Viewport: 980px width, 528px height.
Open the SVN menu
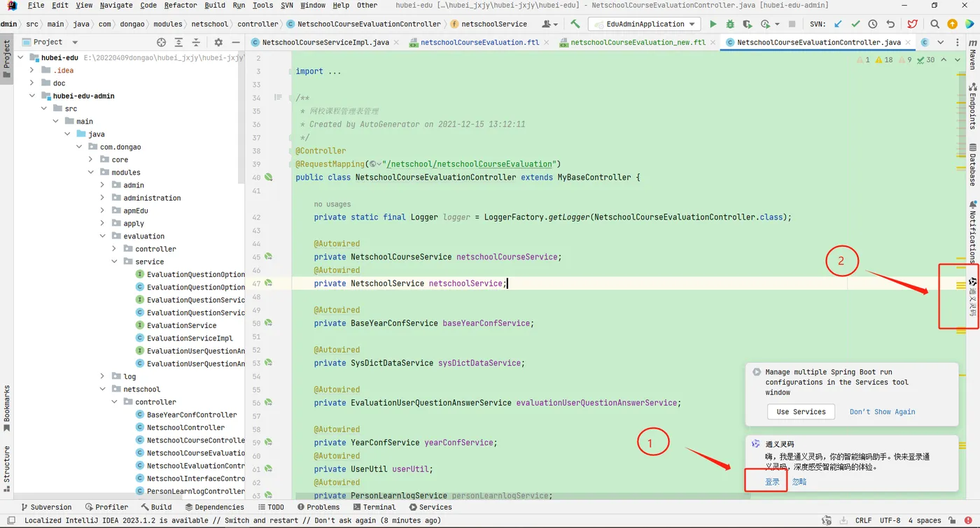click(x=286, y=5)
